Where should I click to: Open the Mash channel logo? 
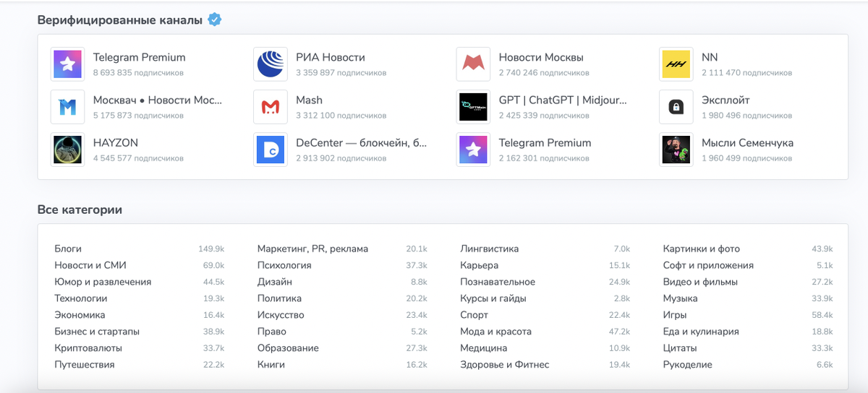[271, 108]
